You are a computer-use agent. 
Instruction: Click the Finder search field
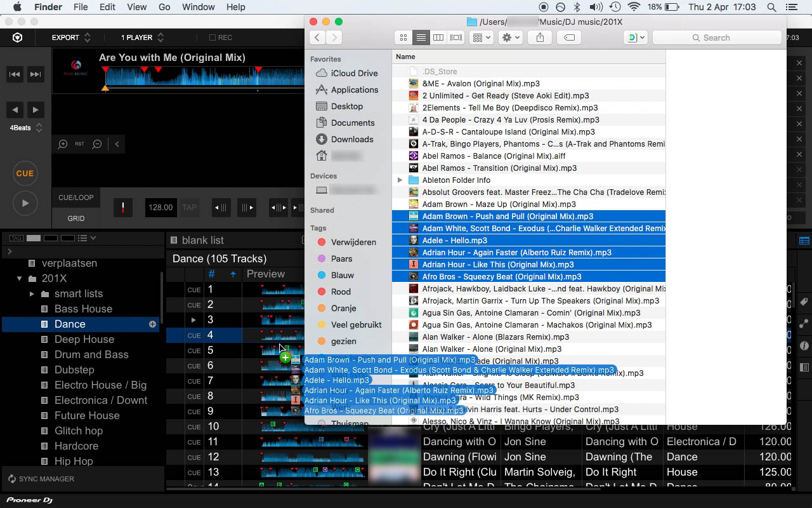[717, 37]
